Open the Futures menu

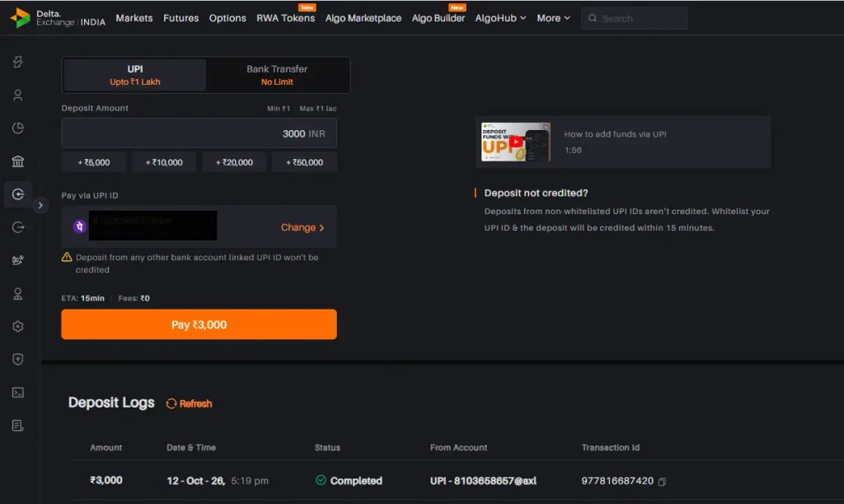pos(181,18)
